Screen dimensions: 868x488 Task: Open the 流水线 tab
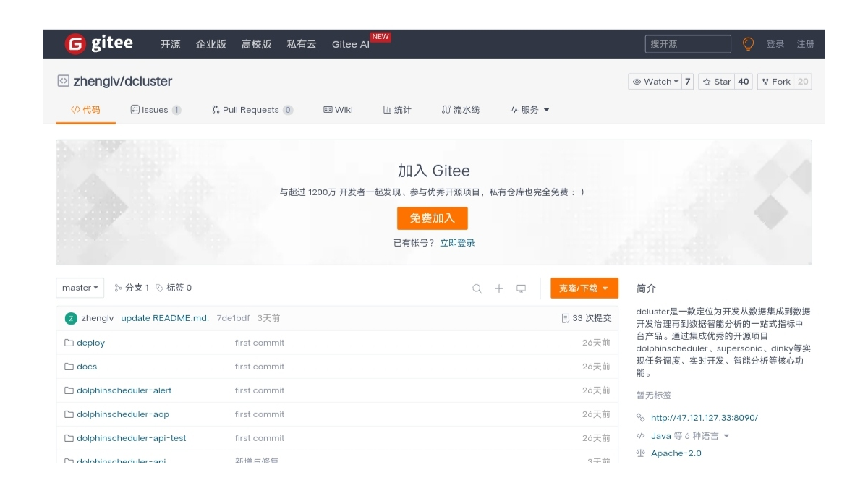pos(461,110)
